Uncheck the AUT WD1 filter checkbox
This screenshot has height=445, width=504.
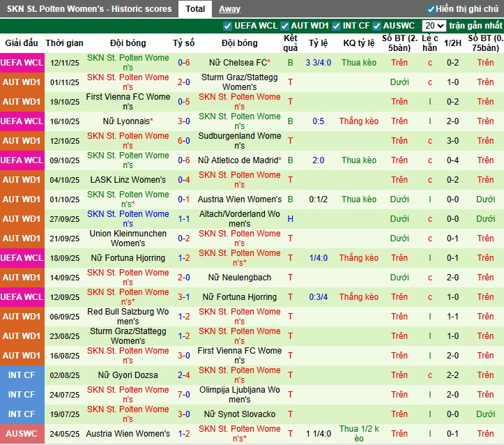click(x=284, y=26)
